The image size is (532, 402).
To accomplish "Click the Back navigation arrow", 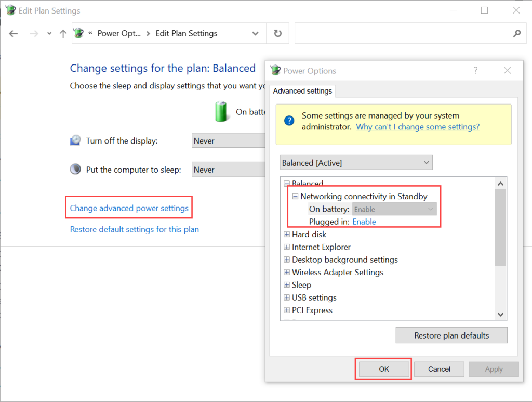I will click(x=14, y=34).
